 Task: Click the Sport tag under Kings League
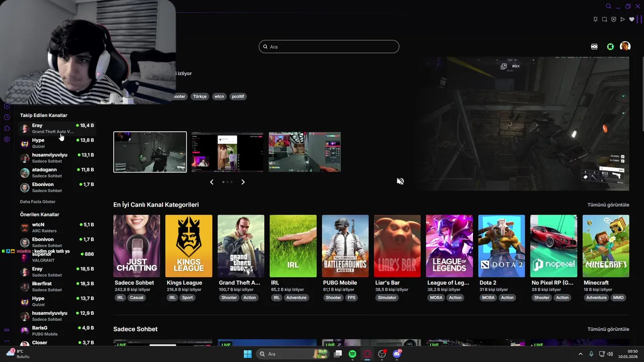187,298
